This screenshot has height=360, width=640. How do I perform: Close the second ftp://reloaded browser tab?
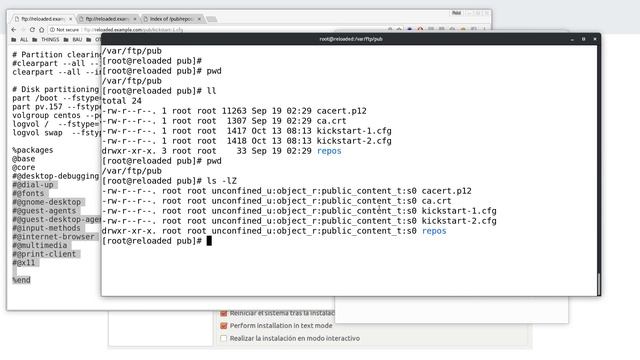(x=135, y=19)
